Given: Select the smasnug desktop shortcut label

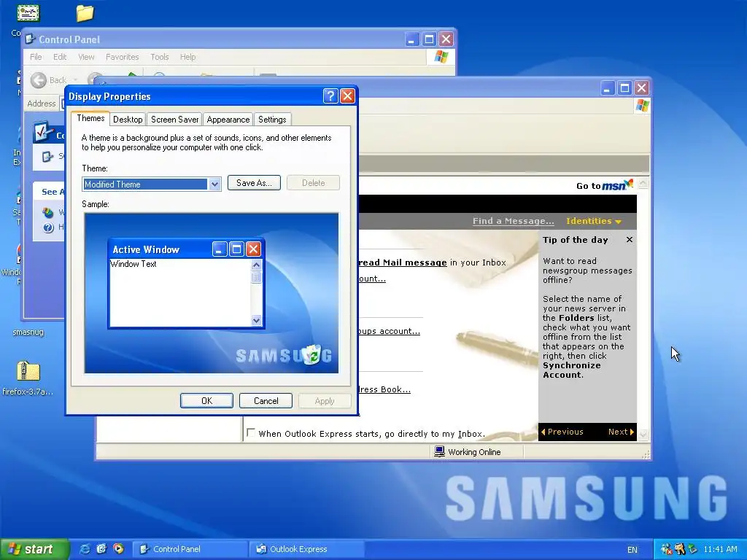Looking at the screenshot, I should tap(28, 332).
